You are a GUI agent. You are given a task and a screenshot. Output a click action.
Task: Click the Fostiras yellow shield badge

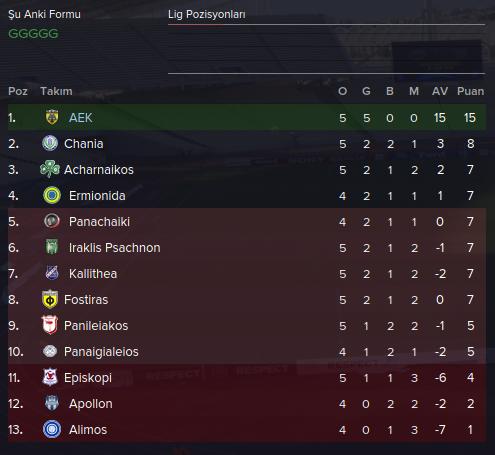50,299
